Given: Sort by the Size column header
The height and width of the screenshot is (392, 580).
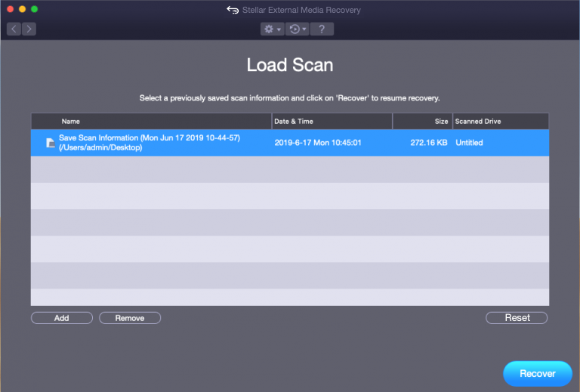Looking at the screenshot, I should (422, 122).
